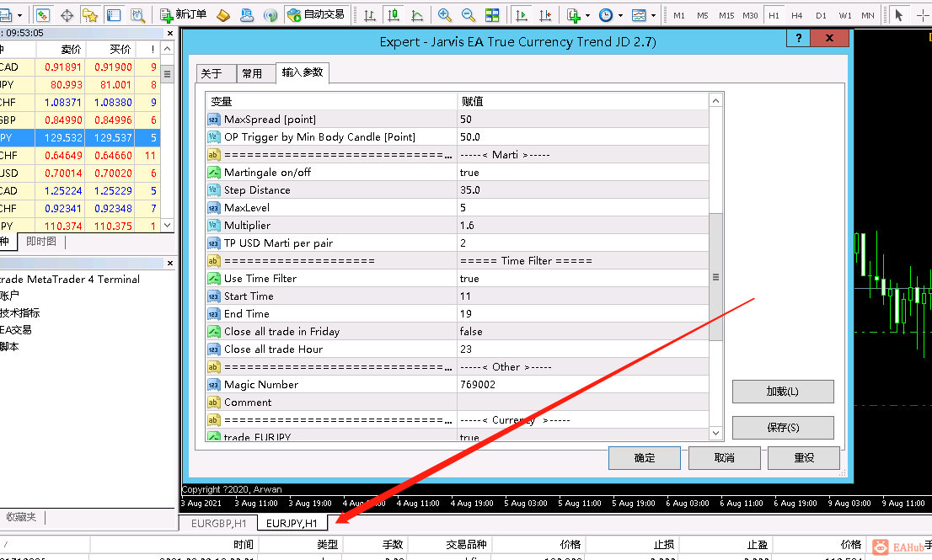Click the cloud hosting toolbar icon

(x=247, y=15)
